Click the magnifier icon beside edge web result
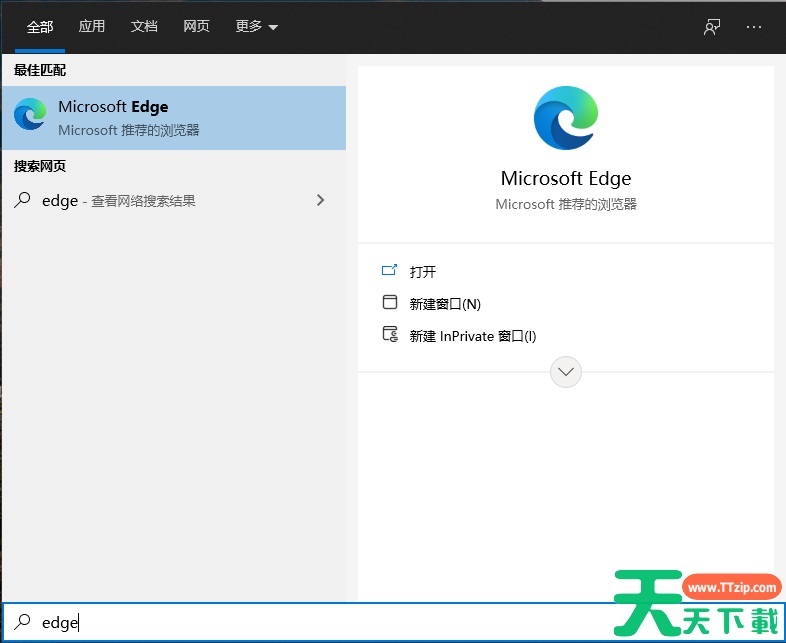This screenshot has width=786, height=643. 22,200
